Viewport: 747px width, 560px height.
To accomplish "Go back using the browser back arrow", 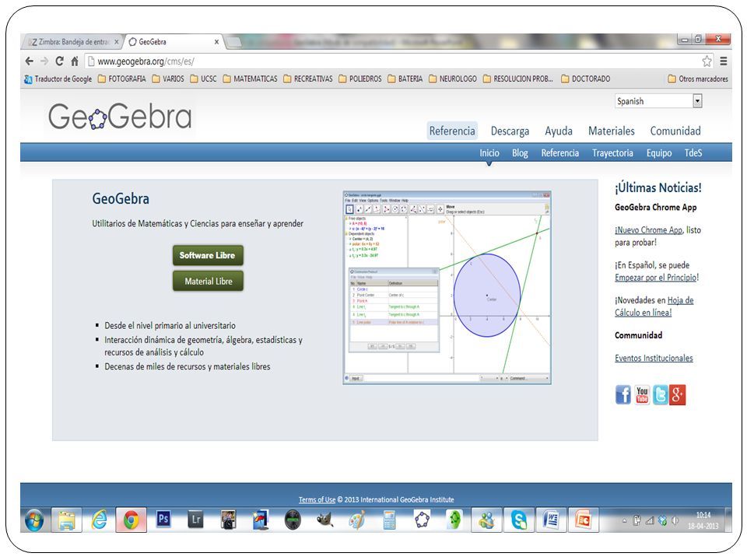I will point(29,61).
